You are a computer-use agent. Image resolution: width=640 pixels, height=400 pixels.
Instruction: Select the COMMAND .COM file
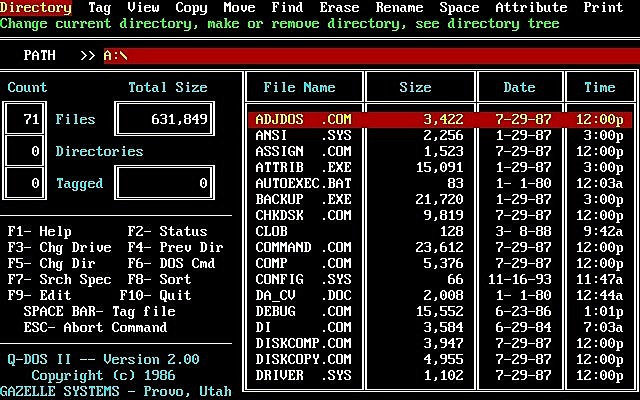point(440,247)
